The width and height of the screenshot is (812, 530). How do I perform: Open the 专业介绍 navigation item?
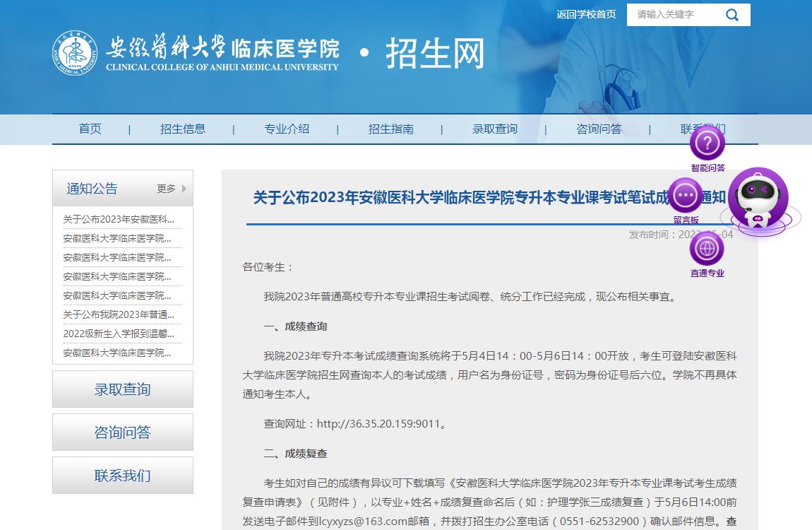[287, 129]
